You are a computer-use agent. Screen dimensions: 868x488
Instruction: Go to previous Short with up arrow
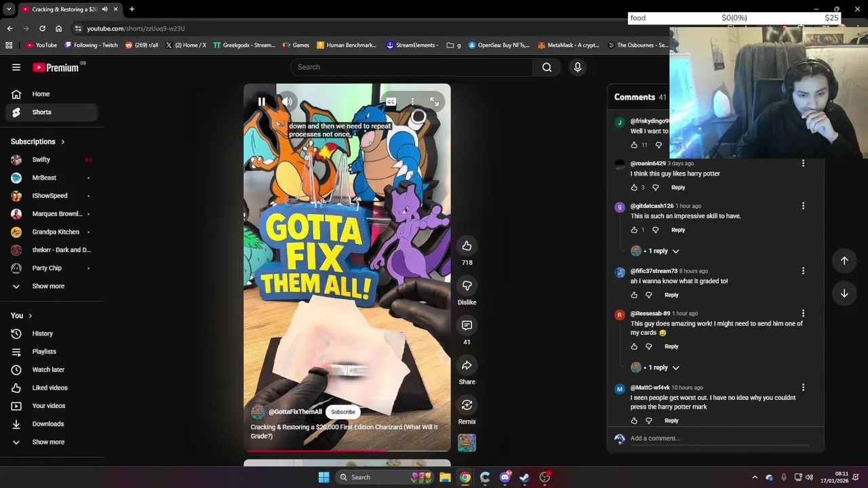pos(844,261)
